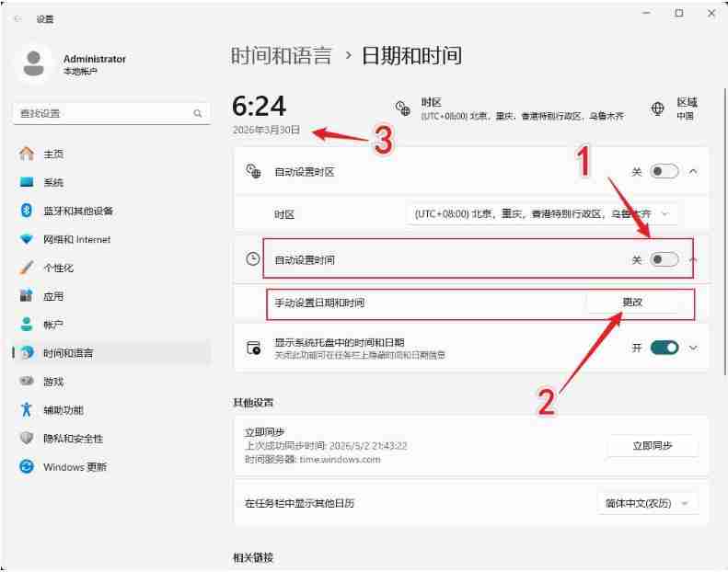Image resolution: width=728 pixels, height=572 pixels.
Task: Open the 时区 (UTC+08:00) dropdown
Action: 542,214
